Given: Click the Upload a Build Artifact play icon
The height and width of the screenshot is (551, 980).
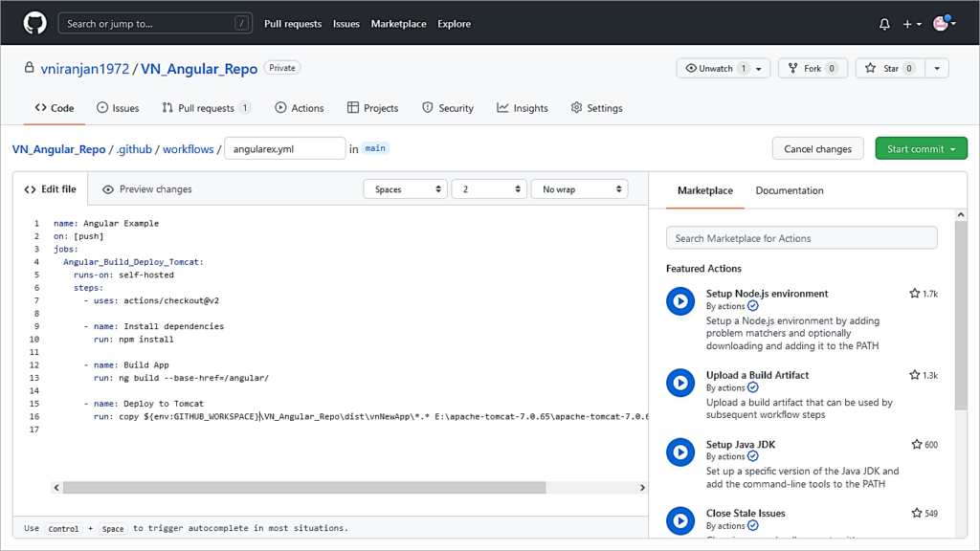Looking at the screenshot, I should (680, 383).
